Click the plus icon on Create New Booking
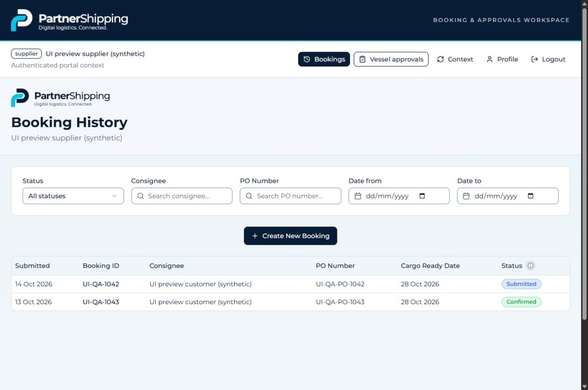Screen dimensions: 588x390 [255, 236]
